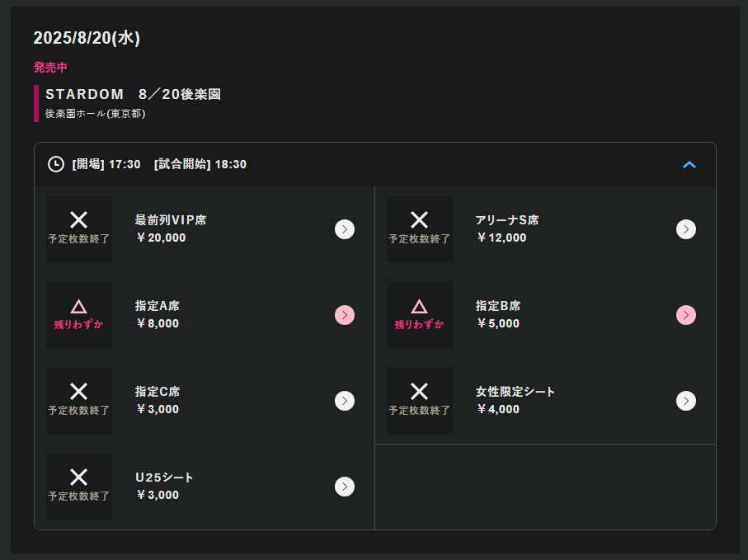Click the arrow beside 女性限定シート
The image size is (748, 560).
coord(686,401)
